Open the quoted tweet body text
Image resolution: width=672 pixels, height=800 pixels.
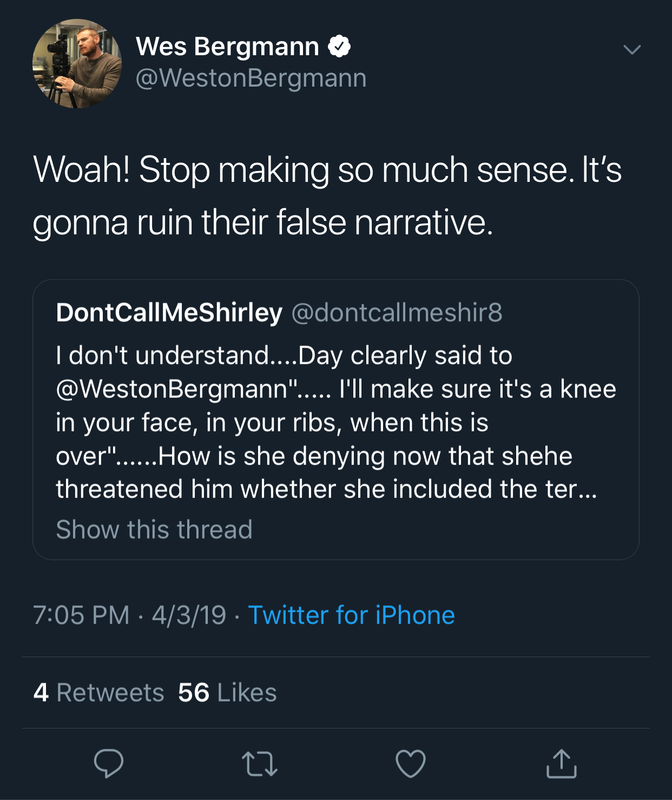point(336,422)
